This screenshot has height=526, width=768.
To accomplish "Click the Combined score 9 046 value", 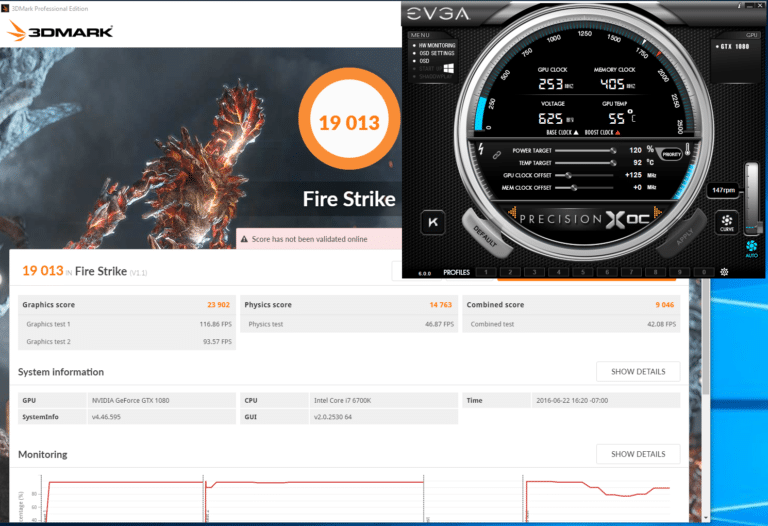I will (665, 305).
